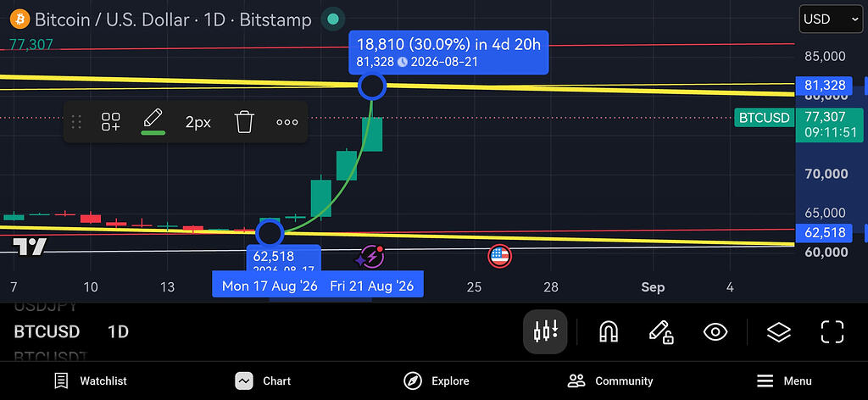Select the BTCUSD symbol in the picker

[x=47, y=332]
